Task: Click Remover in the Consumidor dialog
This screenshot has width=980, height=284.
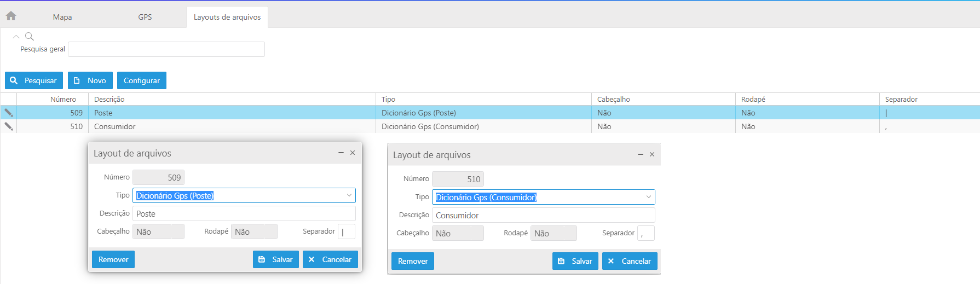Action: [413, 261]
